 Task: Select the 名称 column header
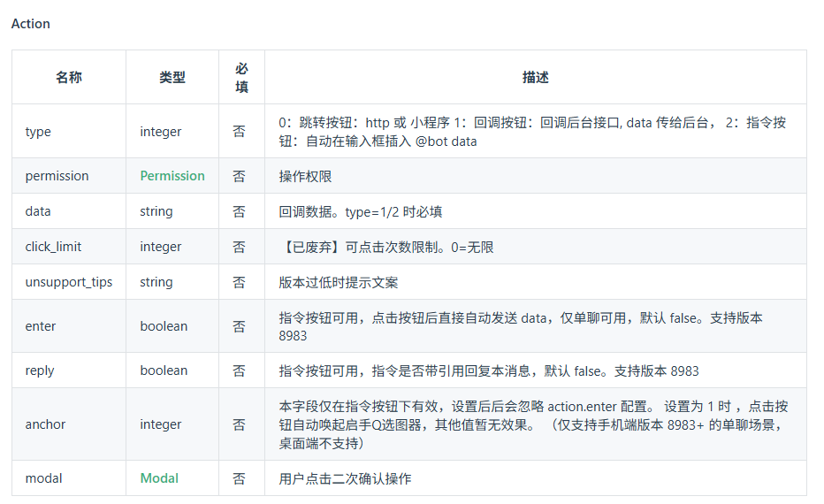pyautogui.click(x=69, y=77)
